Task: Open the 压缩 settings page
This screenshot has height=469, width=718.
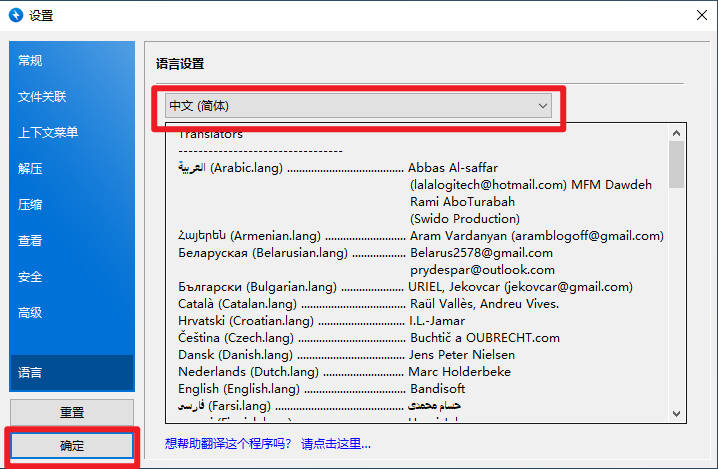Action: pyautogui.click(x=30, y=205)
